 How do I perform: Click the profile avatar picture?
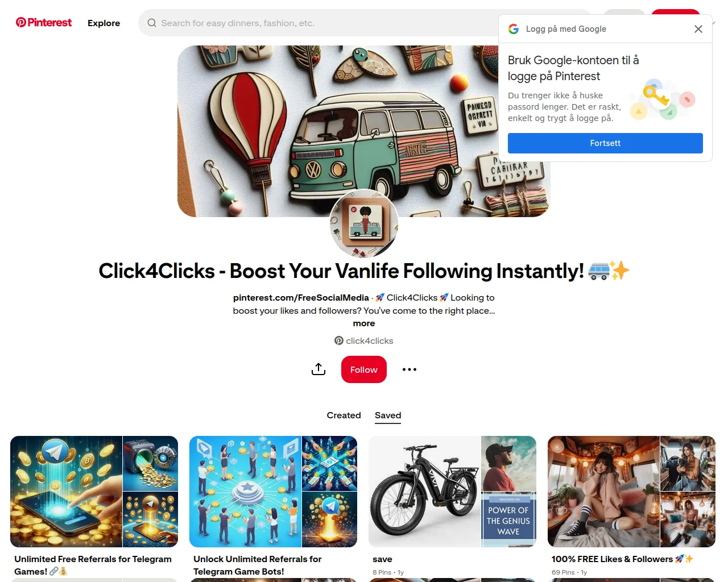click(364, 223)
